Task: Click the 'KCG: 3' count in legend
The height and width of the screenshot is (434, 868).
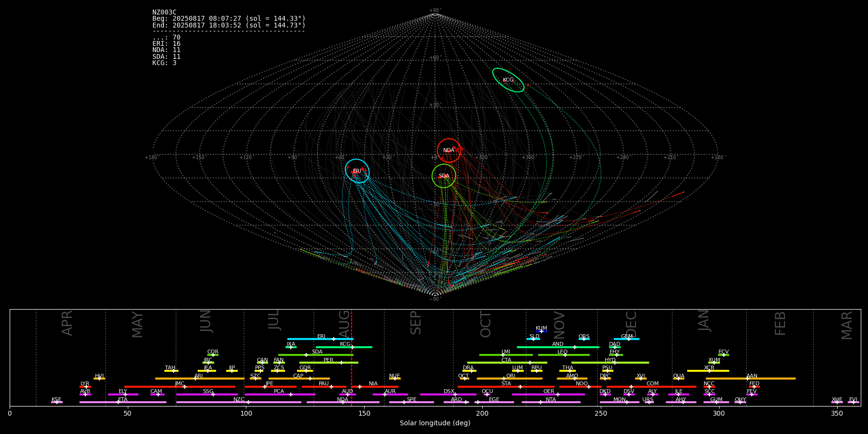Action: (x=164, y=63)
